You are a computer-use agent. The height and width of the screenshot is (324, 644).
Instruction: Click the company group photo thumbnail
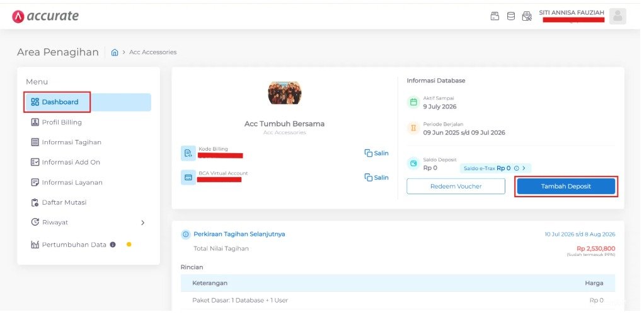click(284, 93)
